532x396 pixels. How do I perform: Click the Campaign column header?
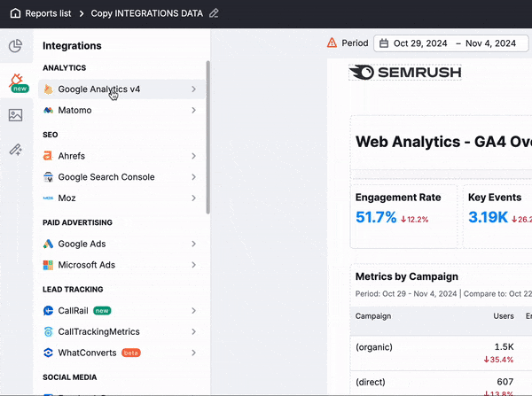[373, 316]
